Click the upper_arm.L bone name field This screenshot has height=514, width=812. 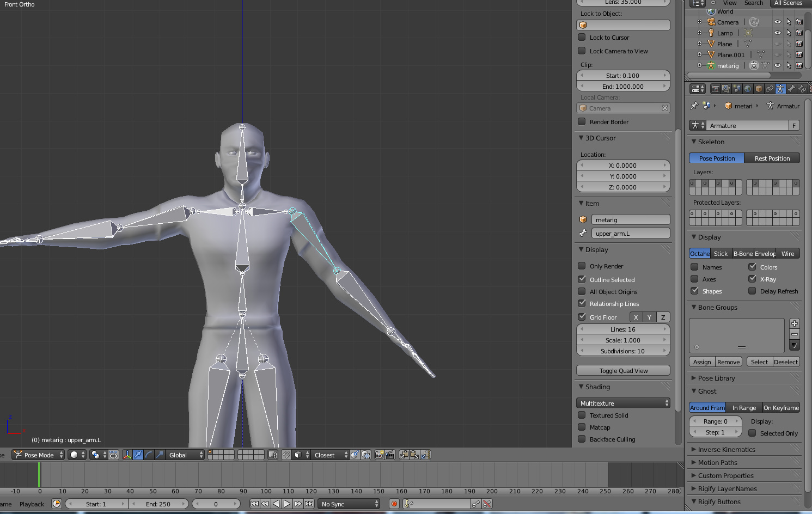click(x=631, y=233)
